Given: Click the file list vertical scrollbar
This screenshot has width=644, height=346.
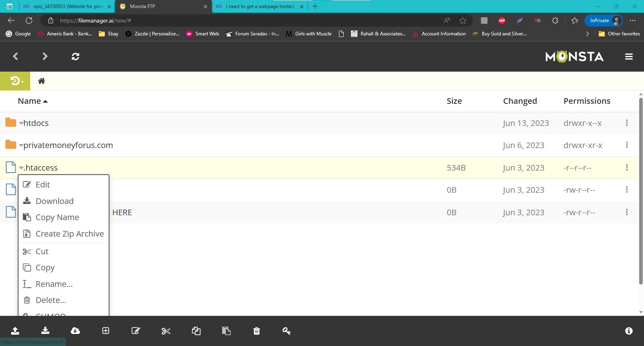Looking at the screenshot, I should 641,191.
